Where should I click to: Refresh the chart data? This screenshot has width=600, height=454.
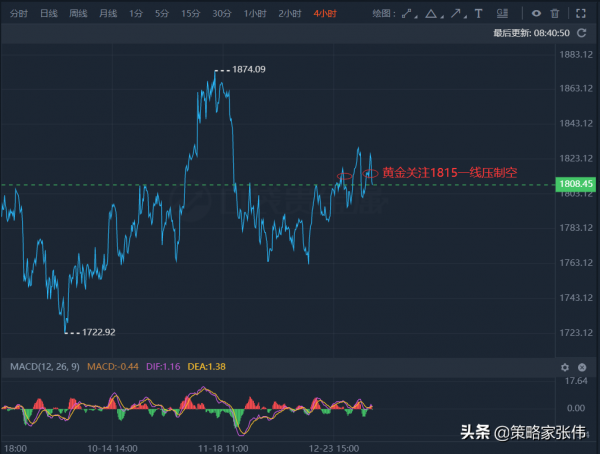pos(582,33)
